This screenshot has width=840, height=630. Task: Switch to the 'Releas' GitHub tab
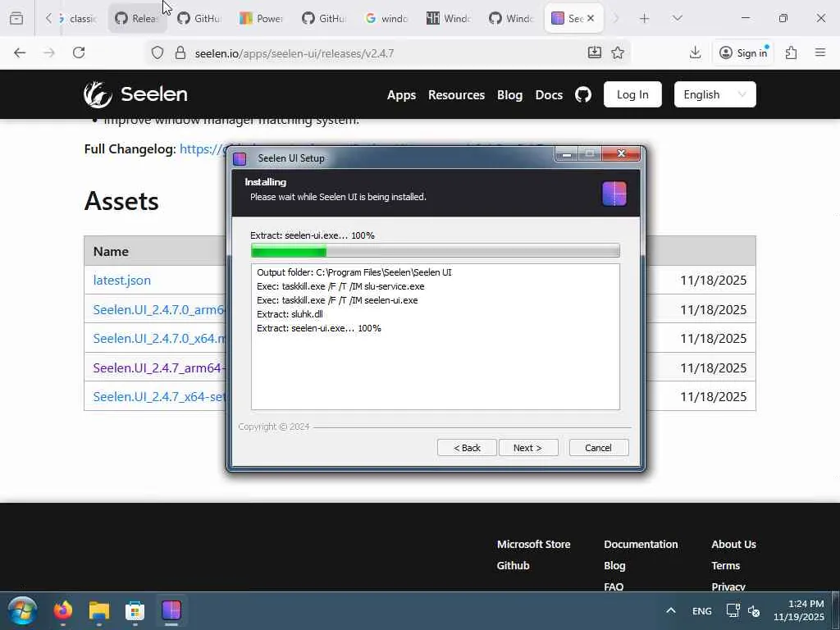(x=137, y=18)
